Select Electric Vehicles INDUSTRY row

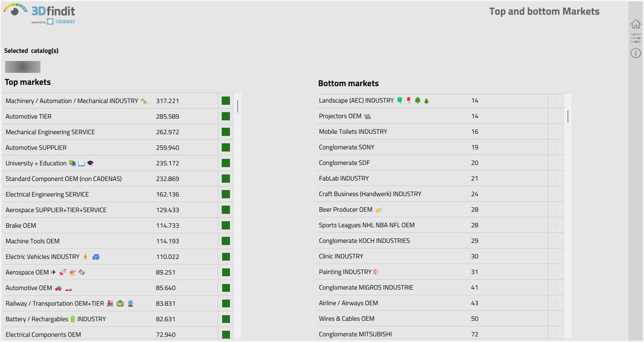(42, 257)
